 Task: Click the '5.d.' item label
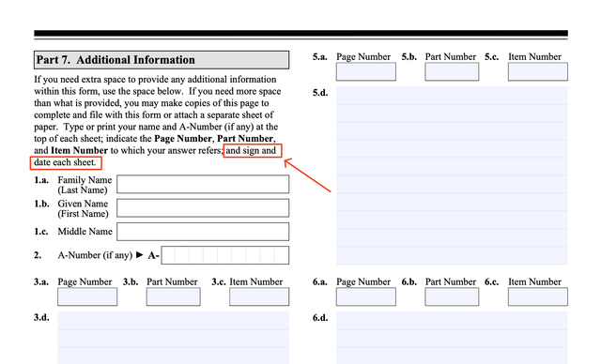pos(320,93)
